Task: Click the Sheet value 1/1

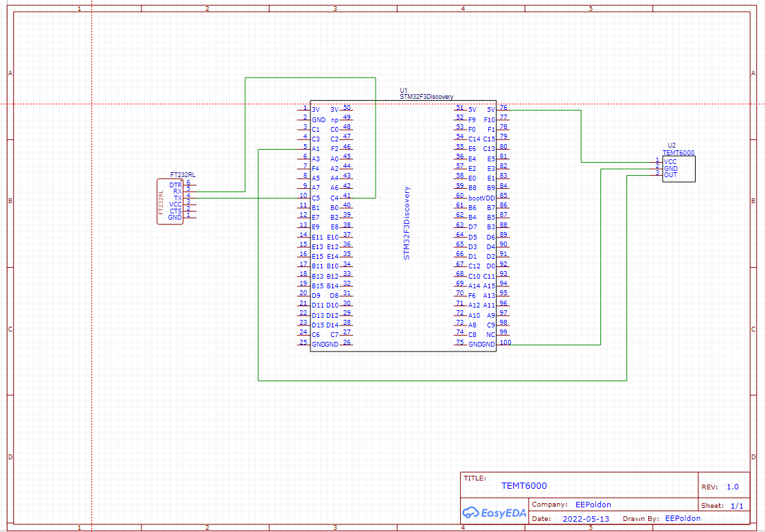Action: pyautogui.click(x=737, y=506)
